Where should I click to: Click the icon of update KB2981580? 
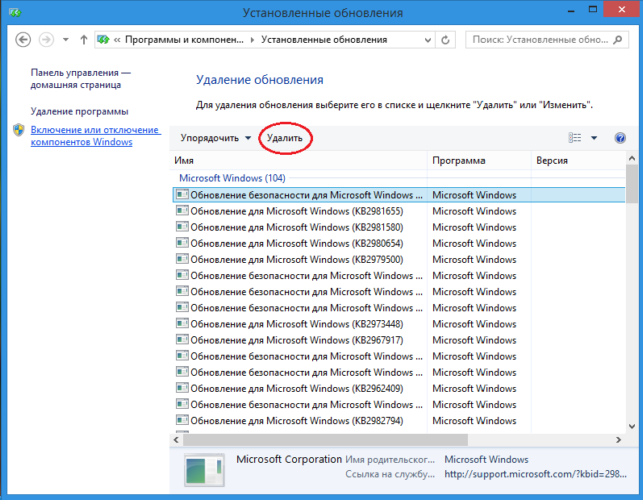click(182, 227)
